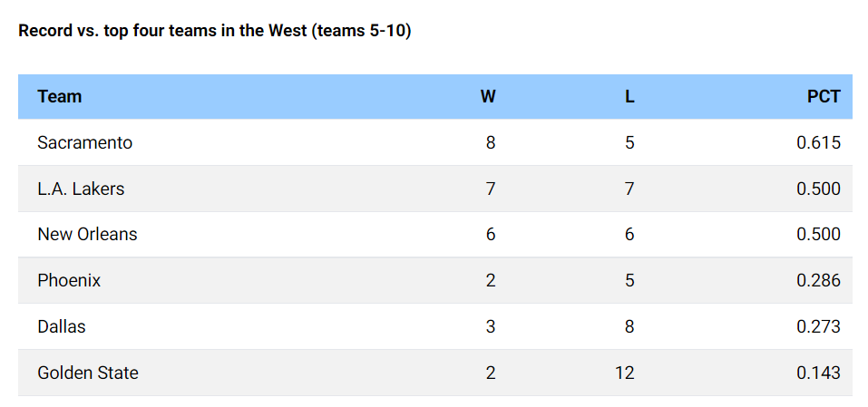Screen dimensions: 868x407
Task: Click the L column header
Action: (629, 96)
